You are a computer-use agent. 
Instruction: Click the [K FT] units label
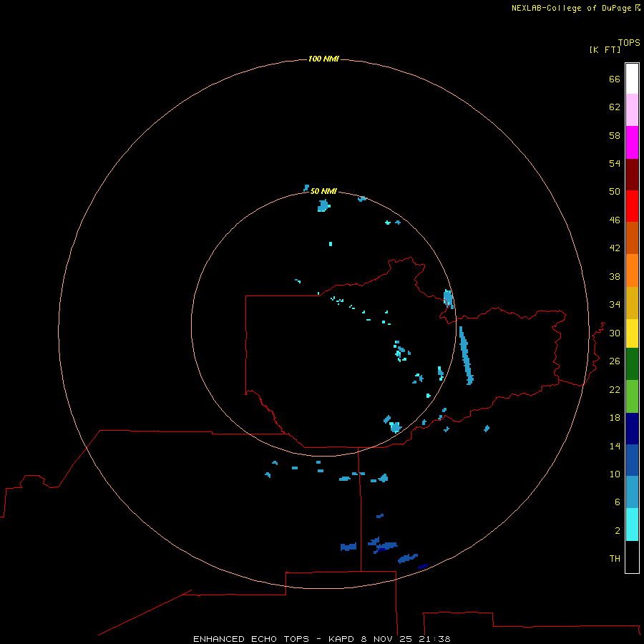pyautogui.click(x=605, y=49)
